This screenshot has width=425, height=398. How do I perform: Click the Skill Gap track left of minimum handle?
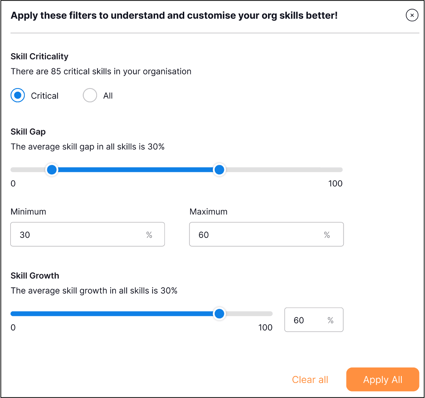coord(28,170)
